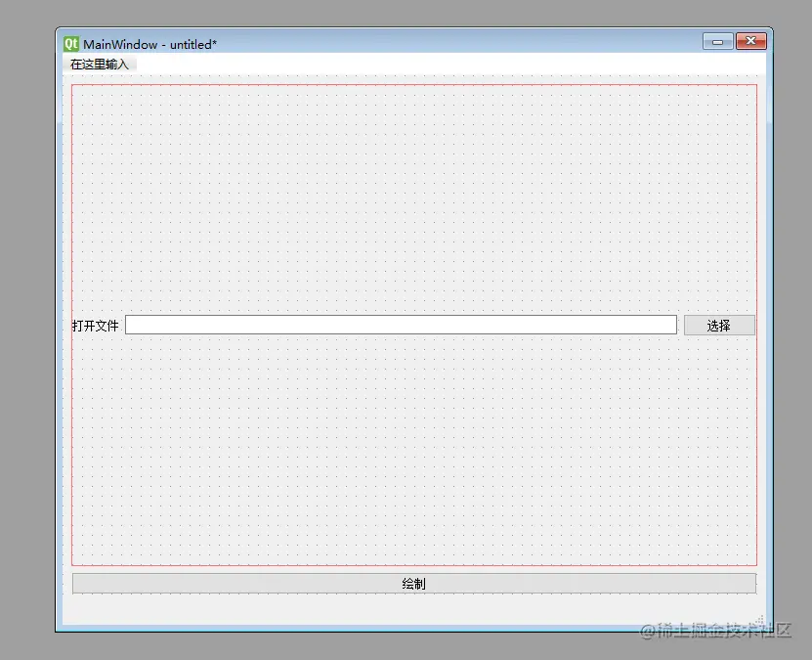The image size is (812, 660).
Task: Focus the file path input field
Action: coord(401,325)
